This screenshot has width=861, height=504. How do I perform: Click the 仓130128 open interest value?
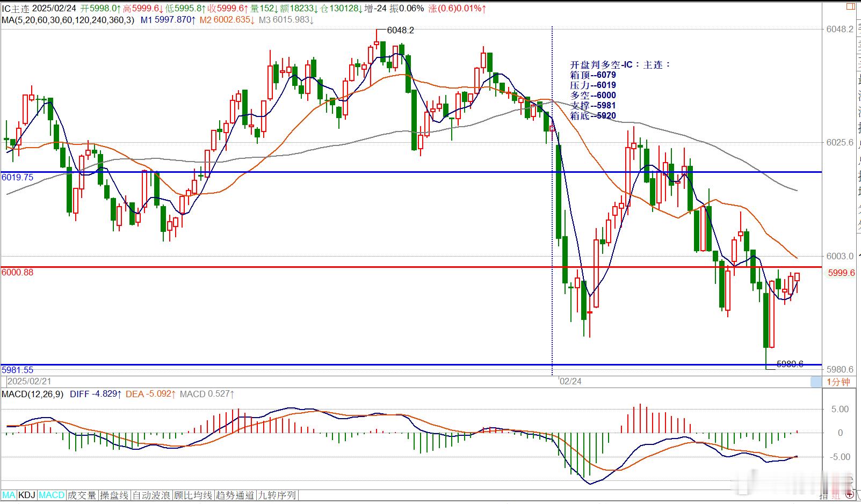pos(341,9)
